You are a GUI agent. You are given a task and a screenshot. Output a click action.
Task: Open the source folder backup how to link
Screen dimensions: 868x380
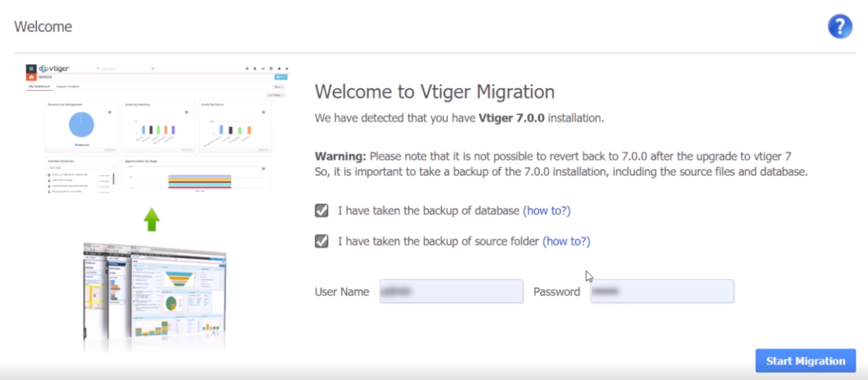click(566, 241)
